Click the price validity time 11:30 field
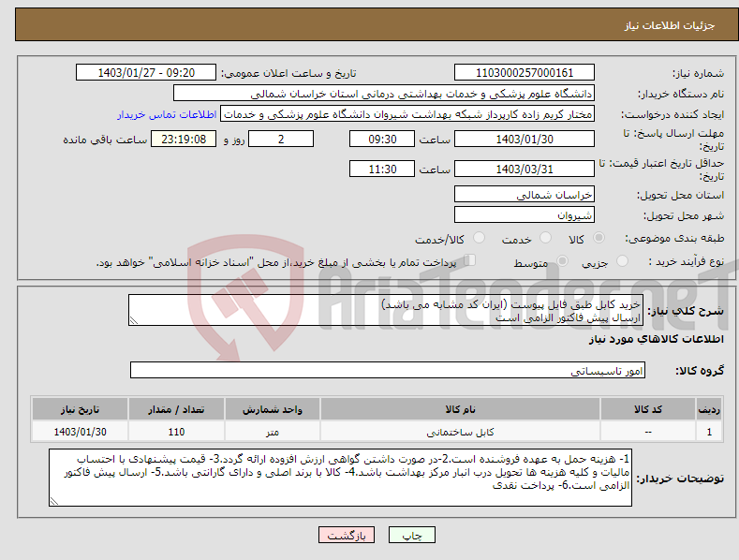 (x=382, y=169)
